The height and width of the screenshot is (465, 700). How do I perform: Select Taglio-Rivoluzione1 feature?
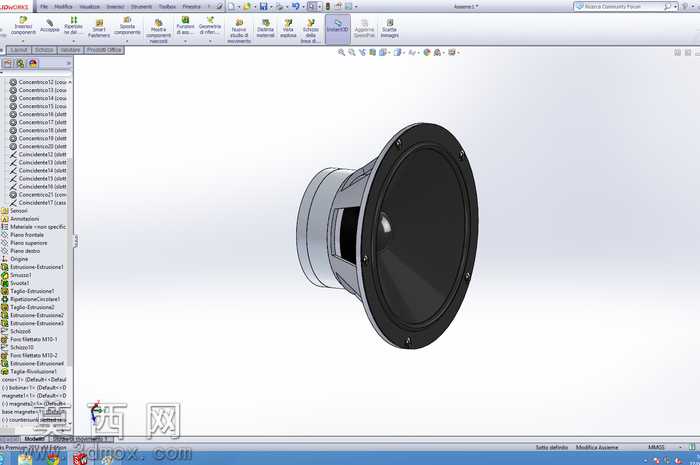[x=29, y=371]
